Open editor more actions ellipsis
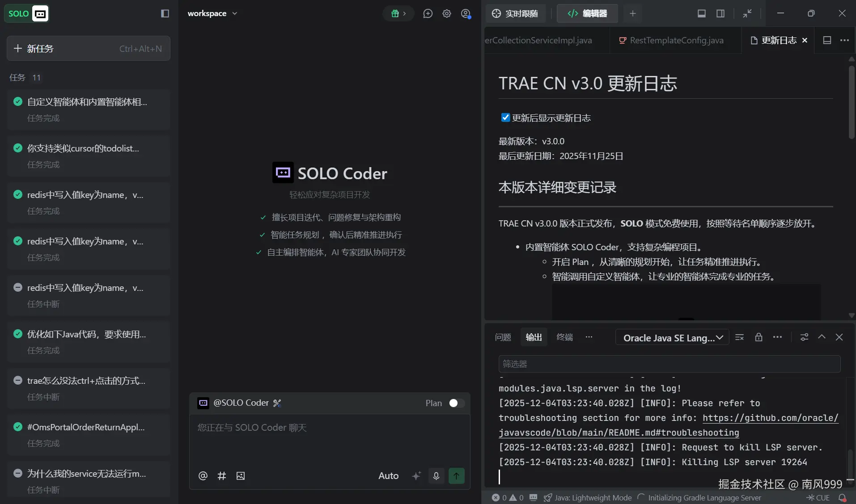This screenshot has width=856, height=504. [x=844, y=40]
